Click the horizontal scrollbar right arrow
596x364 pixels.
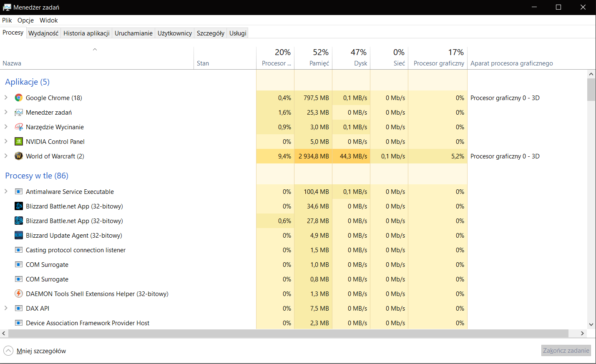[582, 333]
